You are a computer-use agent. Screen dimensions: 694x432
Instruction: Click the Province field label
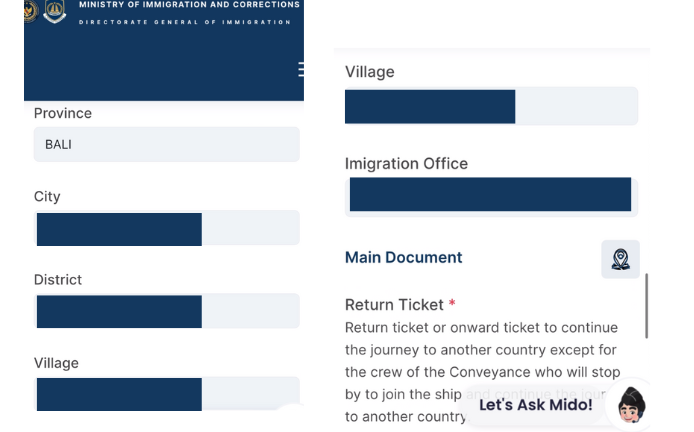click(x=63, y=113)
